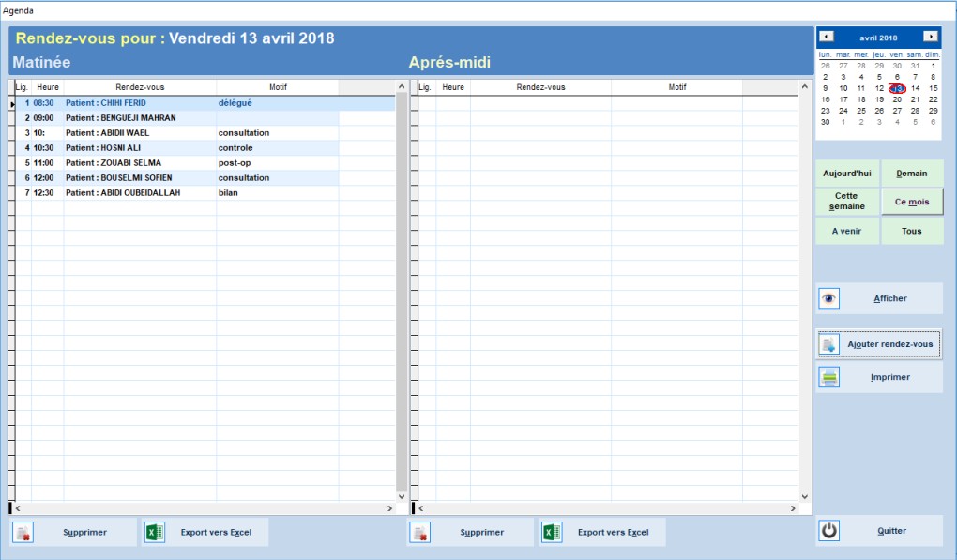Filter appointments by Cette semaine
This screenshot has height=560, width=957.
point(846,202)
